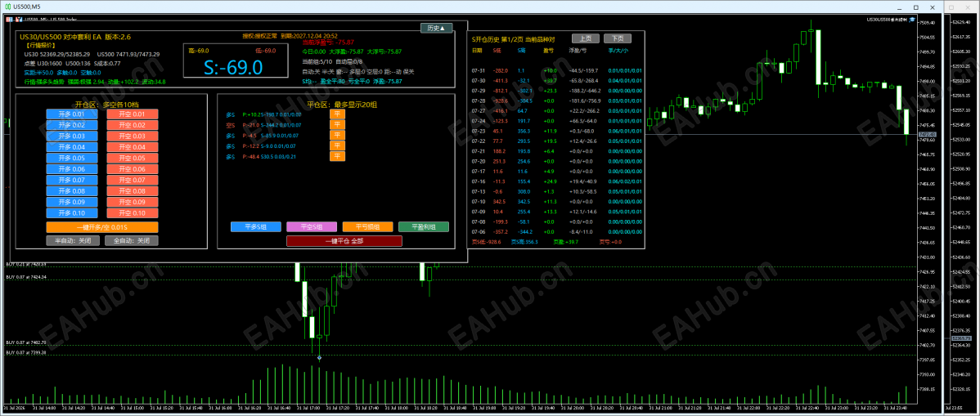Click the orange 平亏损组 button
This screenshot has width=980, height=416.
point(367,226)
